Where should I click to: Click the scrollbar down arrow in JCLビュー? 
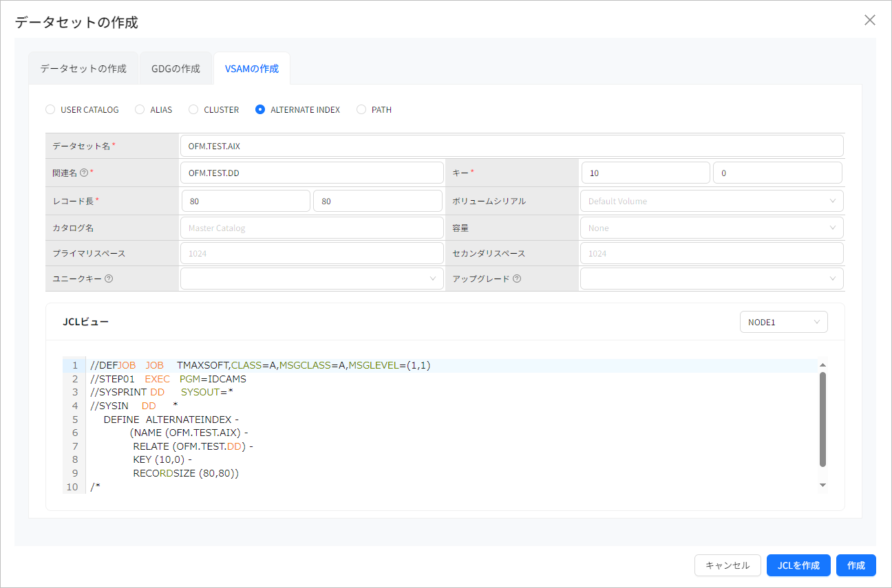point(822,485)
